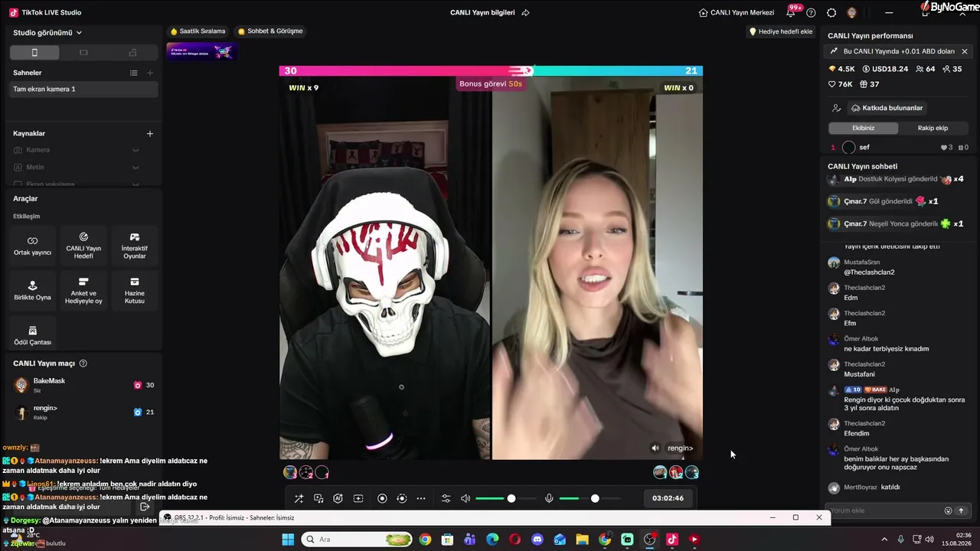Click the dashed circle replay record icon
980x551 pixels.
coord(401,499)
